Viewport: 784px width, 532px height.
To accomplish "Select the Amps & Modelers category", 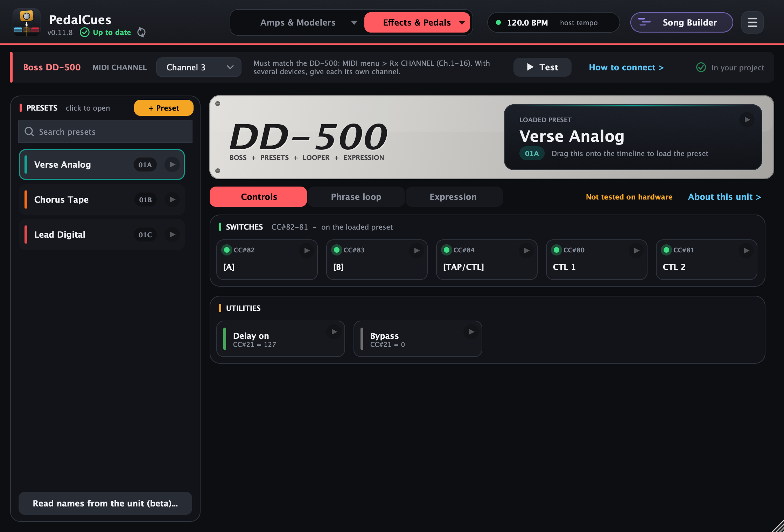I will [x=298, y=22].
